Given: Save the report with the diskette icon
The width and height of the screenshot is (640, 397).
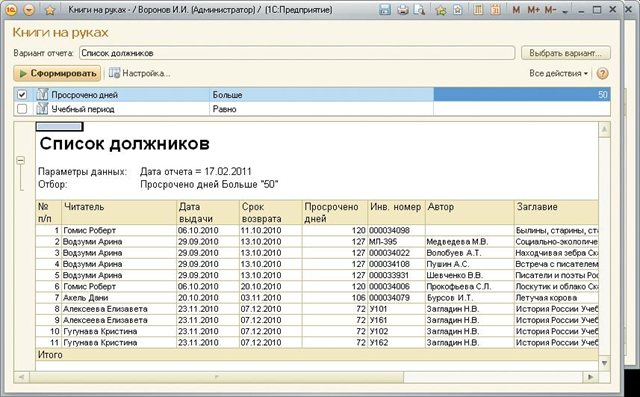Looking at the screenshot, I should (384, 10).
